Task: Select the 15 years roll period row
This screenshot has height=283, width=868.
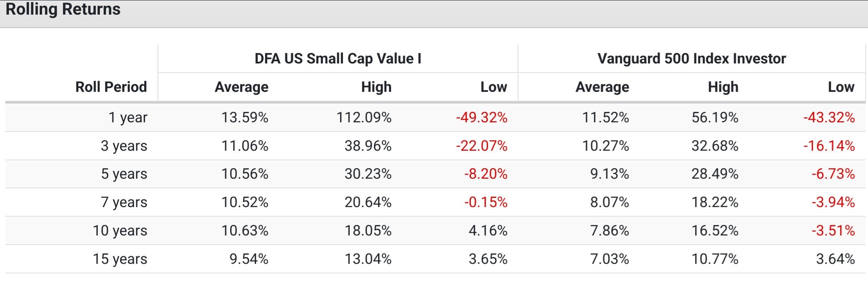Action: click(120, 259)
